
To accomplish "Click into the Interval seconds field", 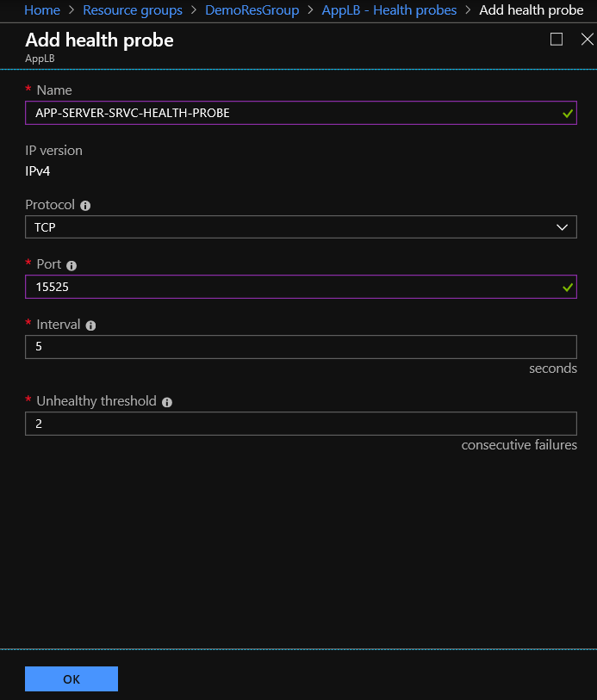I will tap(301, 347).
